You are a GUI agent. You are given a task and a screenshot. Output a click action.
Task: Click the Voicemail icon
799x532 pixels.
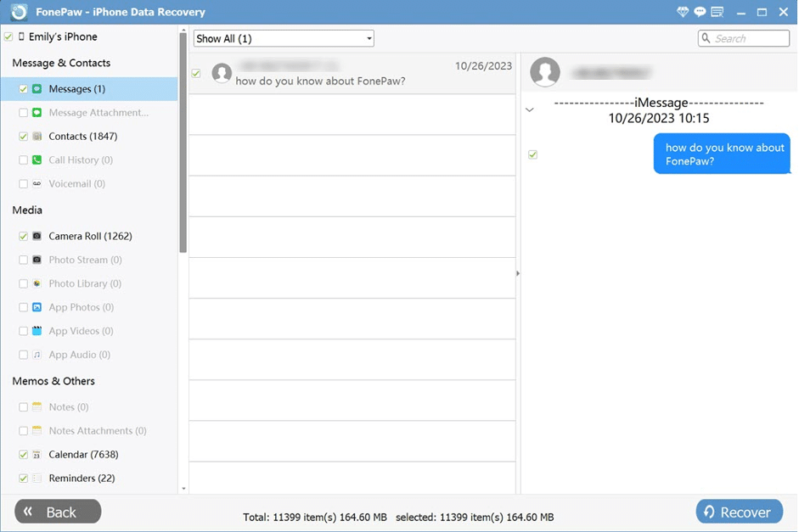point(36,183)
